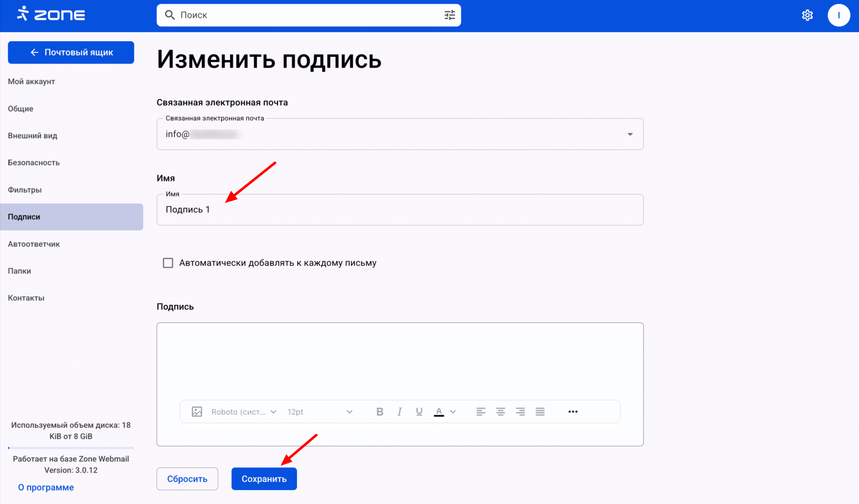859x504 pixels.
Task: Toggle italic formatting in signature editor
Action: tap(400, 412)
